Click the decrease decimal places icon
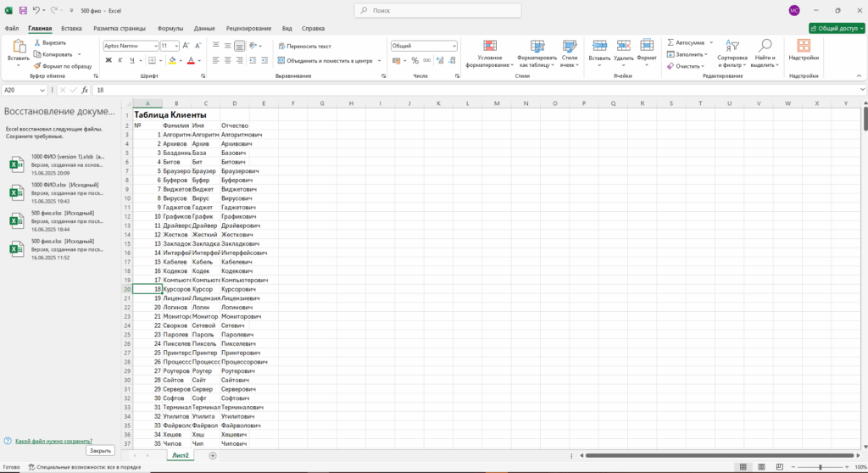Image resolution: width=868 pixels, height=473 pixels. (x=453, y=60)
